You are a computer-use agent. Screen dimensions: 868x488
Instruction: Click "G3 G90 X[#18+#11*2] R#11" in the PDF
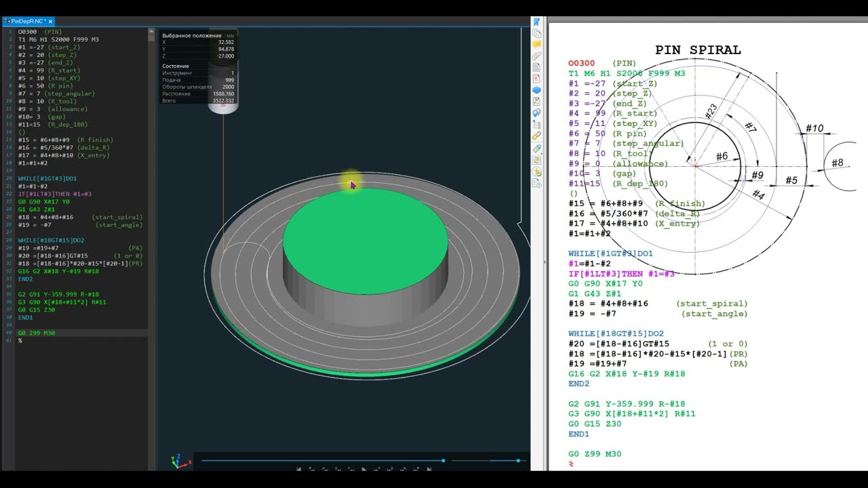(x=632, y=413)
